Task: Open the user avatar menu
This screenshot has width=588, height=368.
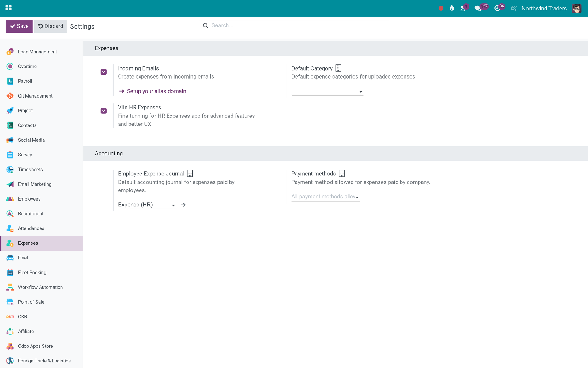Action: (577, 8)
